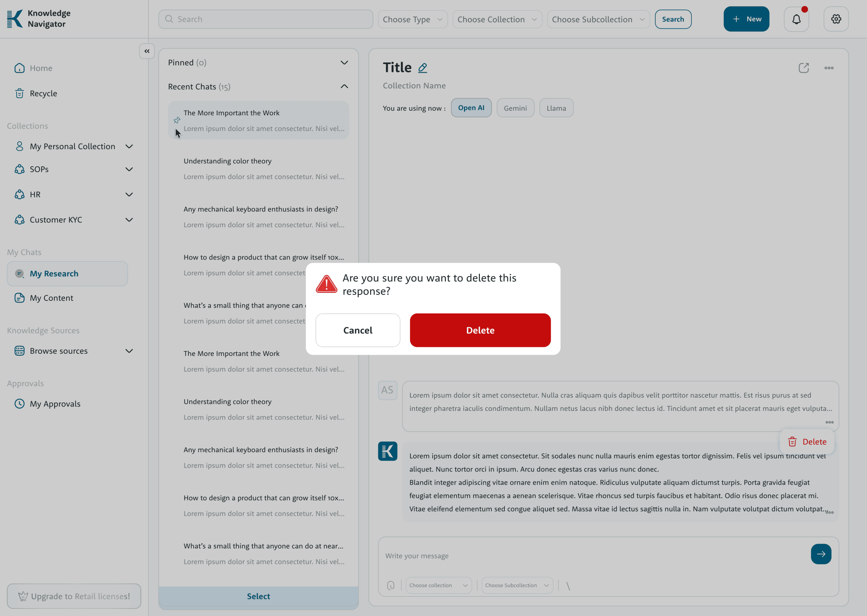Switch model to Gemini
Viewport: 867px width, 616px height.
point(515,108)
